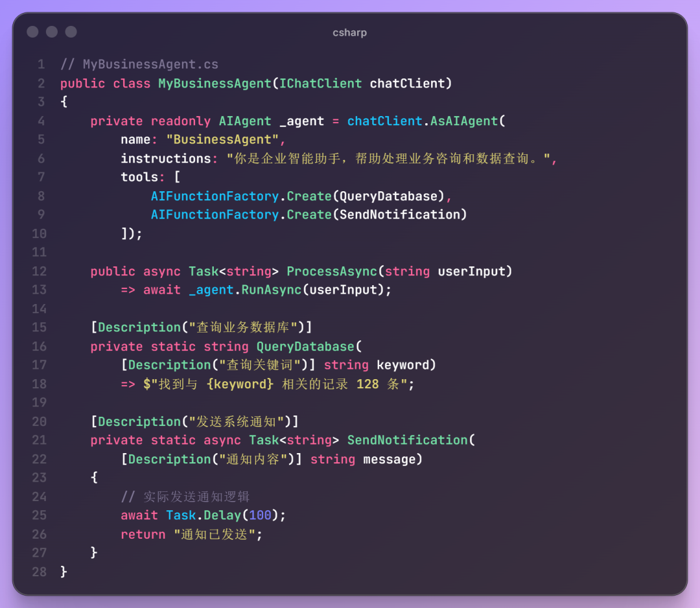Screen dimensions: 700x608
Task: Click 'userInput' parameter on line 12
Action: [x=471, y=271]
